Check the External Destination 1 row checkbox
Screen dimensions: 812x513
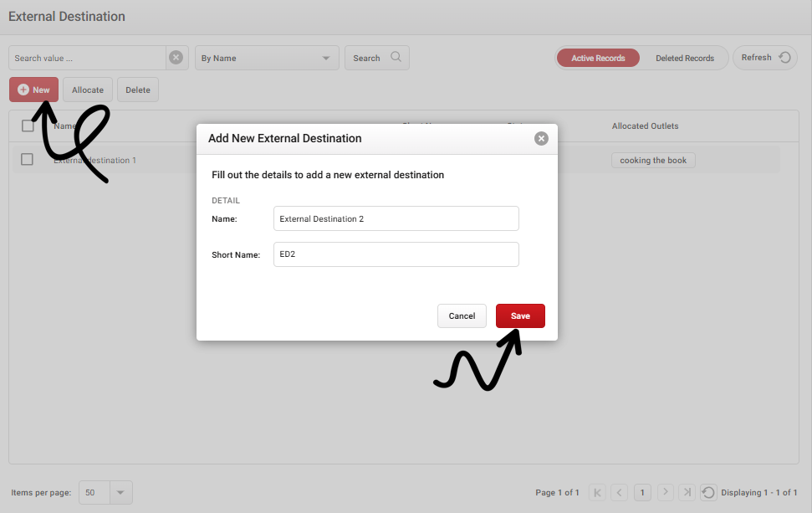tap(27, 159)
